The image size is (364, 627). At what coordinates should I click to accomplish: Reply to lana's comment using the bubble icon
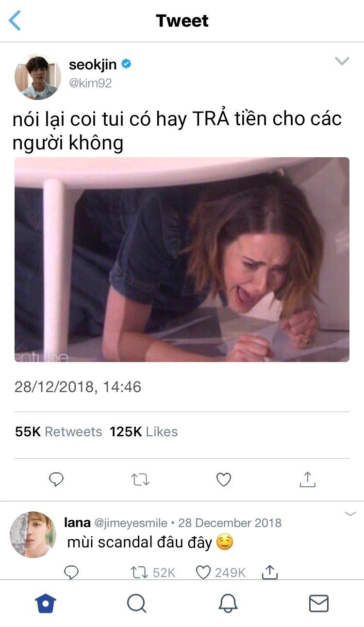[x=71, y=572]
